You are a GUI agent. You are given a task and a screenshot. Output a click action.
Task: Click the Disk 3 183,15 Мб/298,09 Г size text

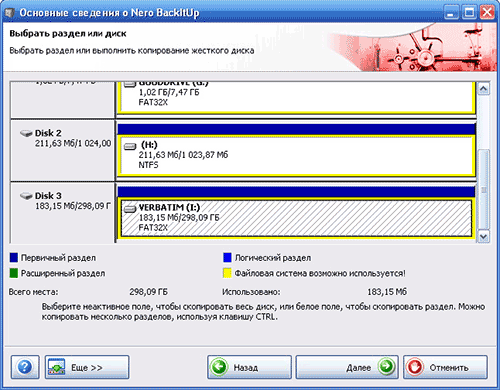[x=73, y=206]
